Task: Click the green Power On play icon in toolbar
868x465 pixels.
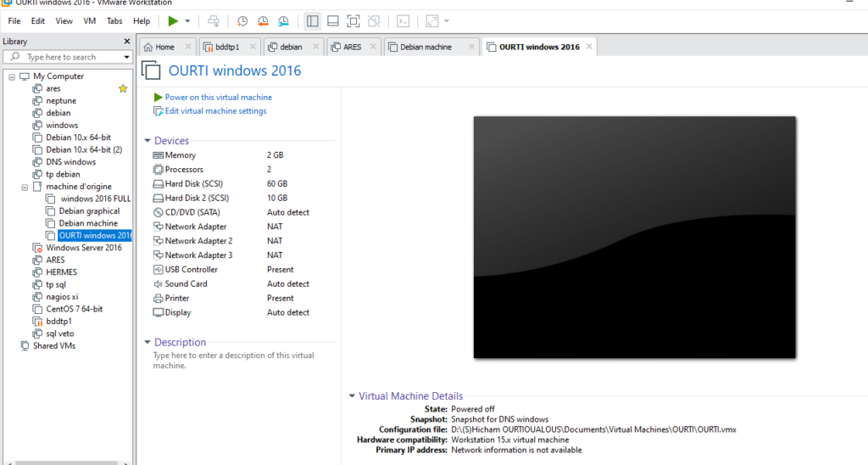Action: pyautogui.click(x=173, y=21)
